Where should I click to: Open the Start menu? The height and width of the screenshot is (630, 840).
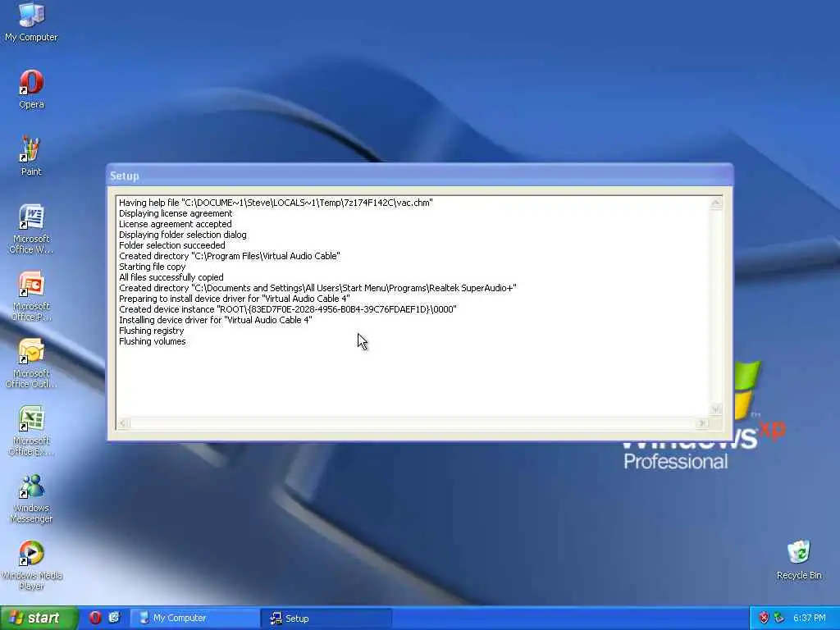[39, 619]
